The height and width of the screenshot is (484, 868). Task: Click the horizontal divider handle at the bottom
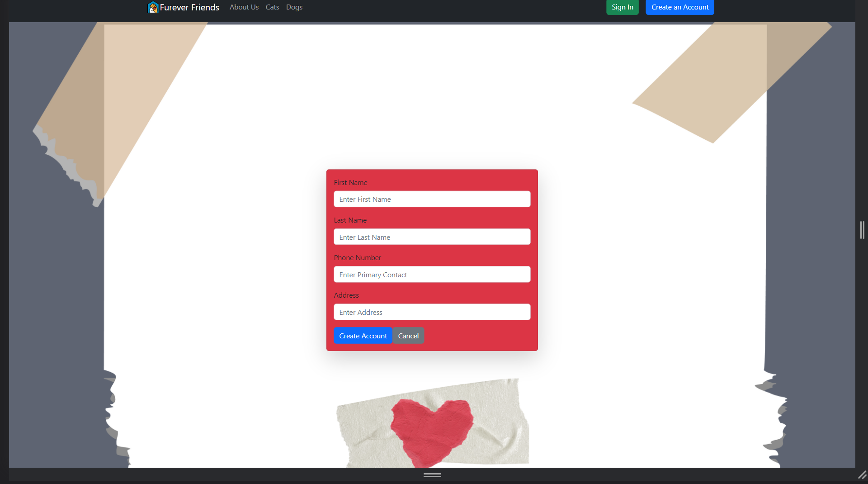[432, 475]
